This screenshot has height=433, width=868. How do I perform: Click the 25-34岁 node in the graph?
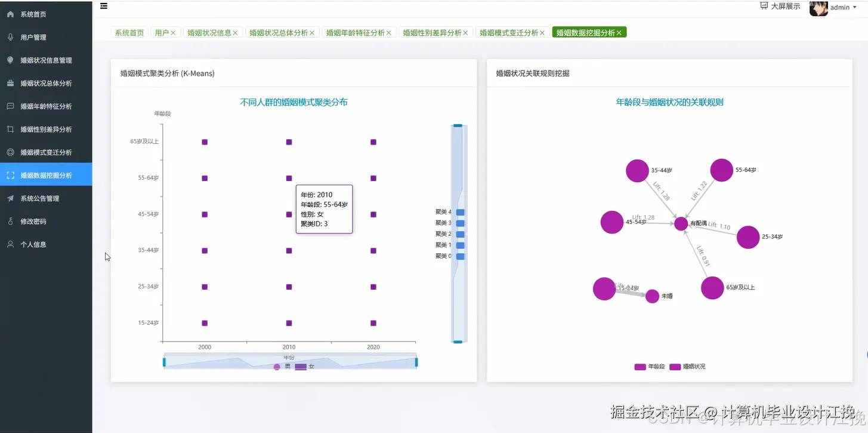[x=748, y=237]
